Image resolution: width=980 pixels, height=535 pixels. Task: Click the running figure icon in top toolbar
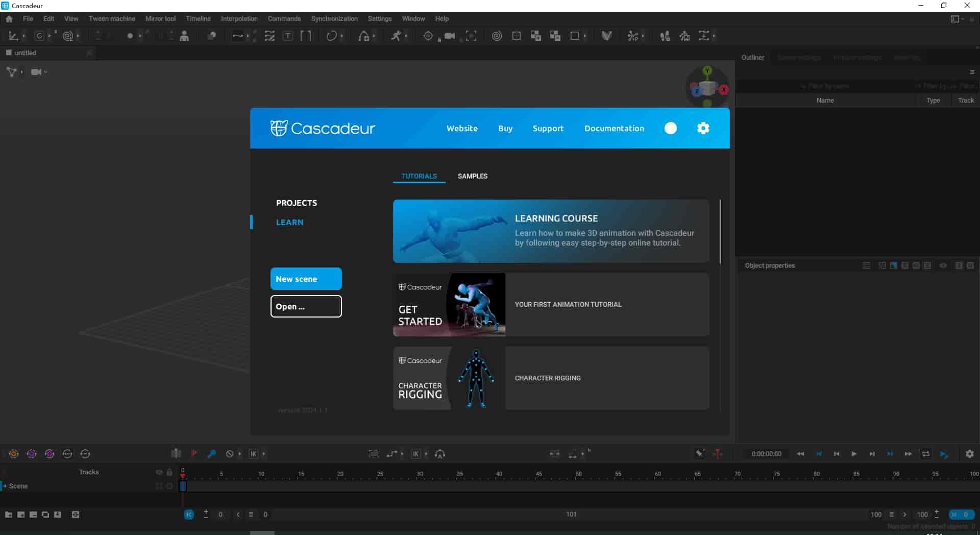(x=396, y=36)
